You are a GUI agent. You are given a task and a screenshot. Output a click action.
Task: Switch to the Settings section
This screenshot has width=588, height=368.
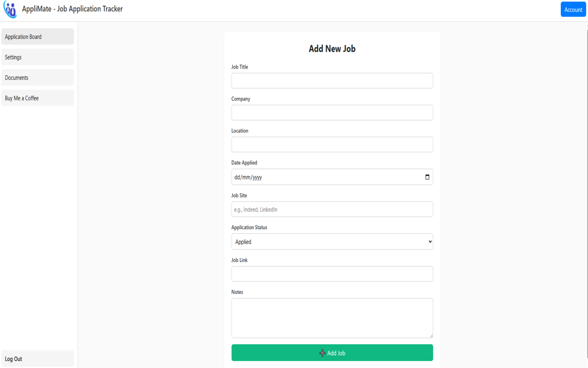(37, 57)
